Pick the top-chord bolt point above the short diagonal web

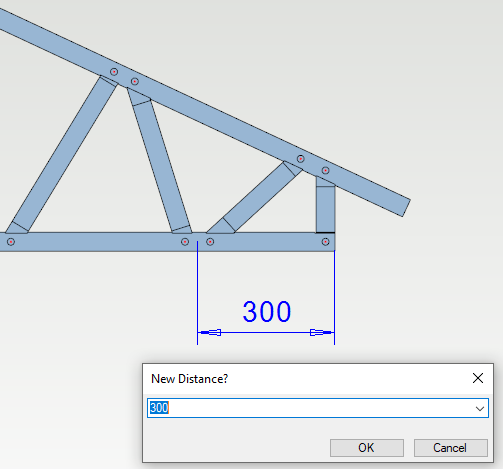301,159
